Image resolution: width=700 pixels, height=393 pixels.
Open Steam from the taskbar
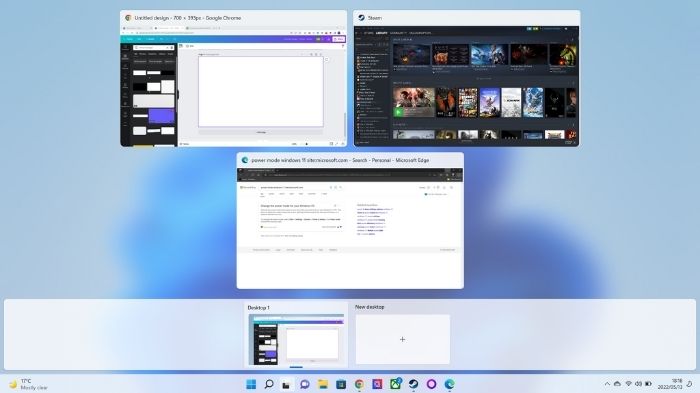click(413, 384)
